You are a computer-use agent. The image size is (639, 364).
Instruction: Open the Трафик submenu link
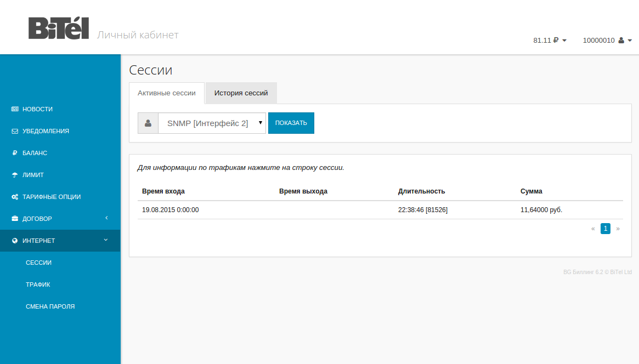38,285
